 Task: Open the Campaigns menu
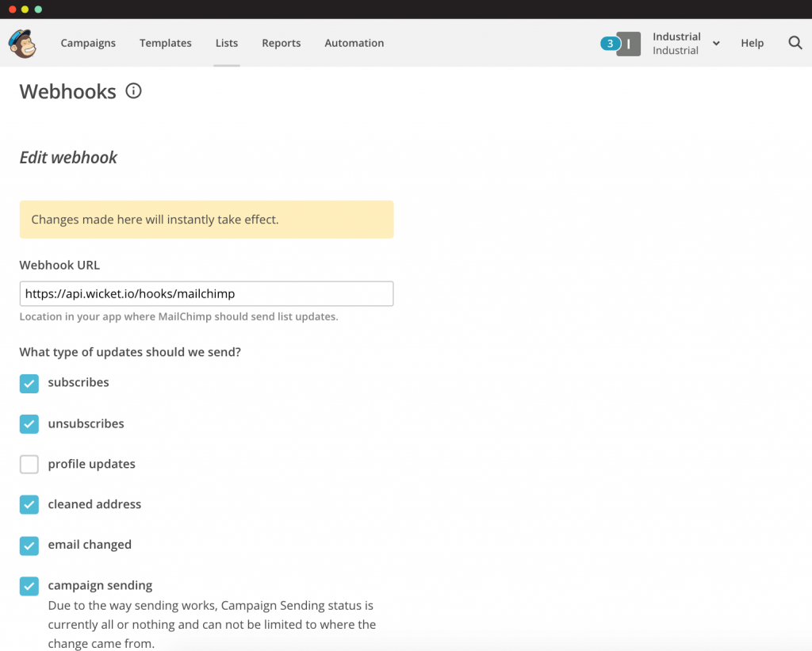pos(88,43)
